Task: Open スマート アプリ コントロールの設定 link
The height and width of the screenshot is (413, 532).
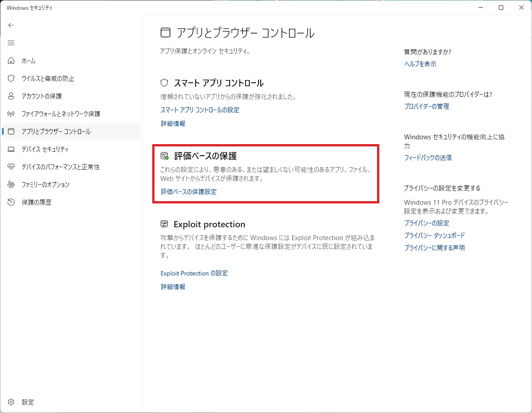Action: pos(200,110)
